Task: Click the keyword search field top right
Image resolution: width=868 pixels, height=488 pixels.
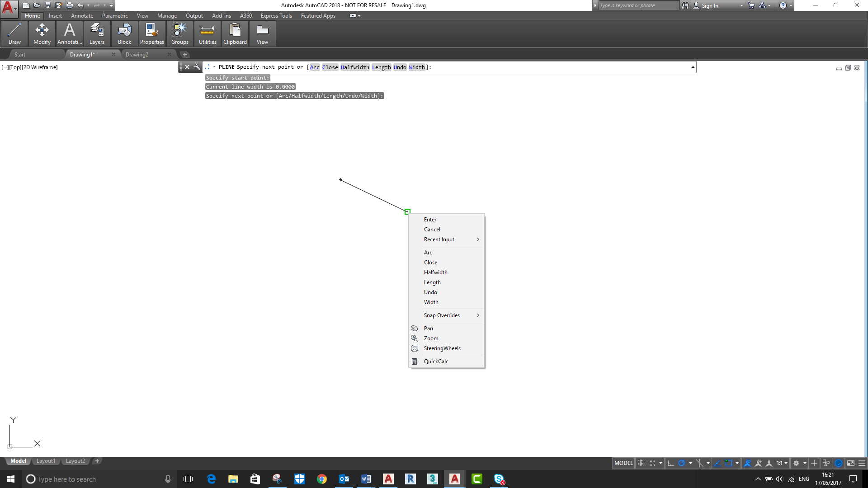Action: click(637, 5)
